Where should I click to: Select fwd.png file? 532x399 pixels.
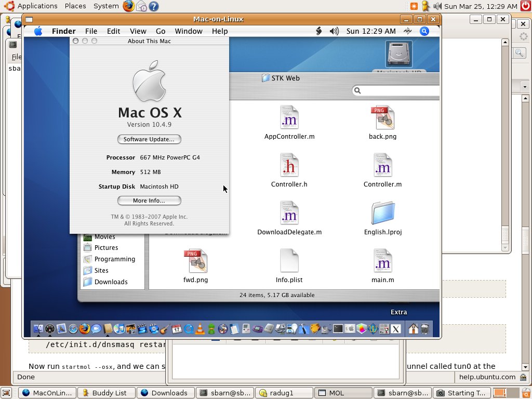[196, 267]
